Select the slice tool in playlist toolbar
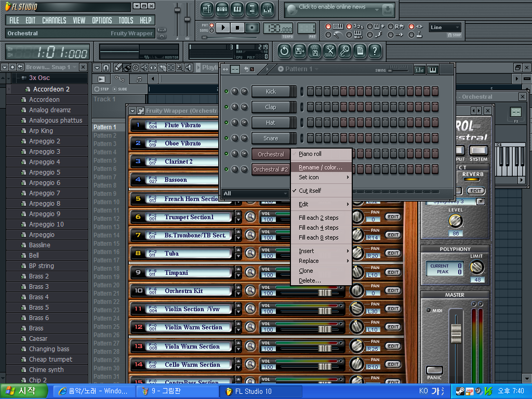 (162, 68)
